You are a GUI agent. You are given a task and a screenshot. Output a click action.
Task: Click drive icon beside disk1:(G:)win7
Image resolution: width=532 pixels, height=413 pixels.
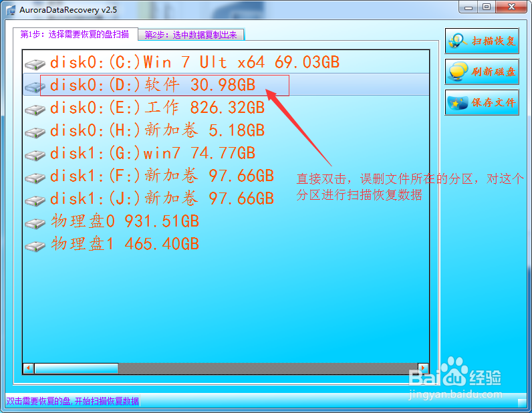tap(35, 155)
